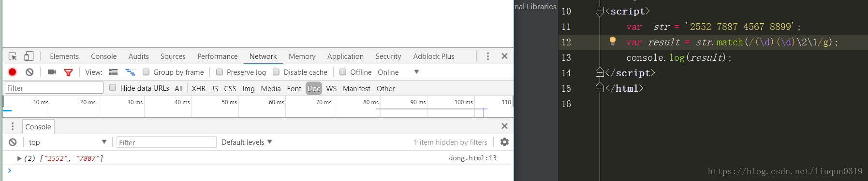Click the capture screenshots camera icon

[52, 72]
